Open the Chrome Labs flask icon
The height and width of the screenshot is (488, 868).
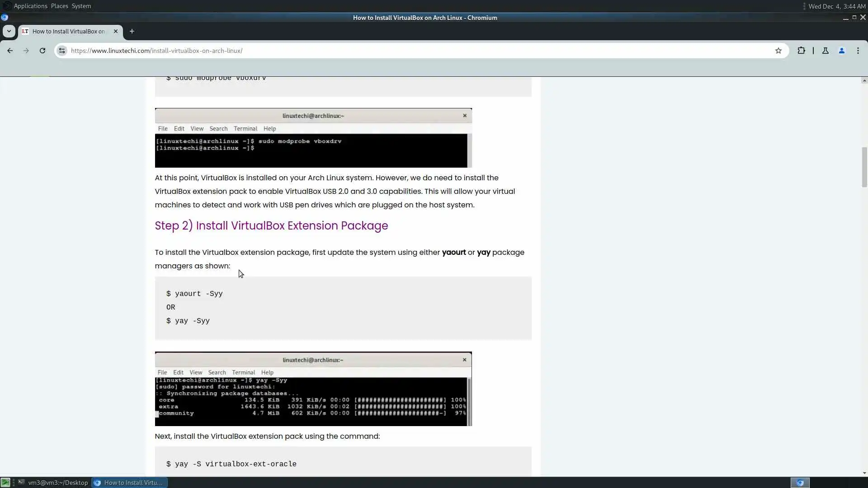tap(825, 51)
